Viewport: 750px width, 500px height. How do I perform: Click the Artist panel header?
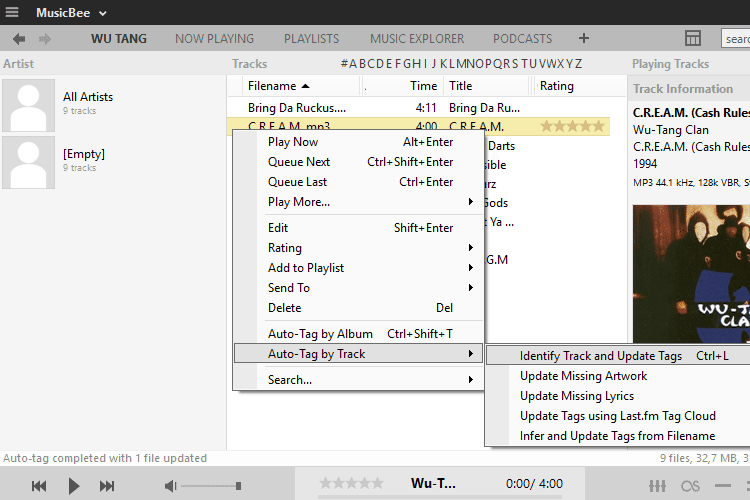point(19,64)
